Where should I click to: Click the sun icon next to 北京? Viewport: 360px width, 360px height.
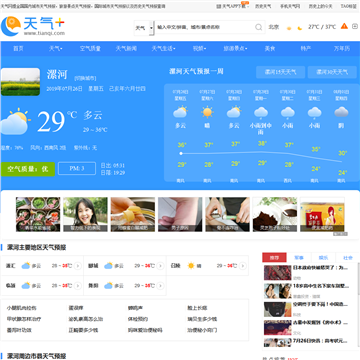289,28
